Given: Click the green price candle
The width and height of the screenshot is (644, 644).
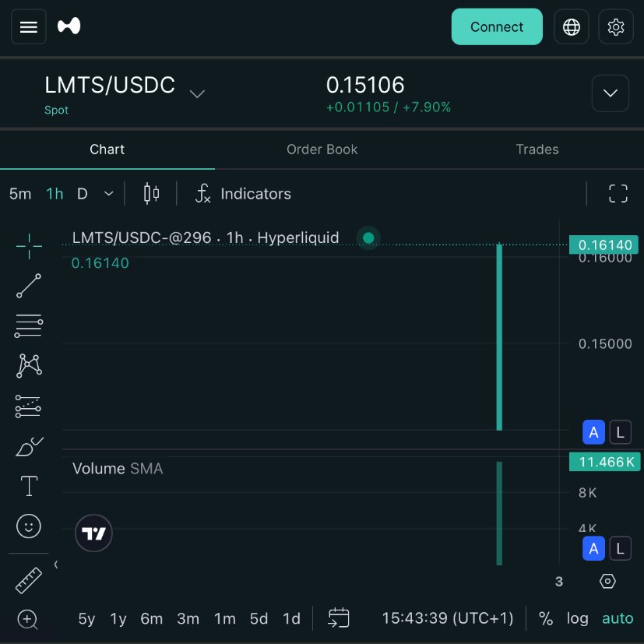Looking at the screenshot, I should pyautogui.click(x=499, y=336).
